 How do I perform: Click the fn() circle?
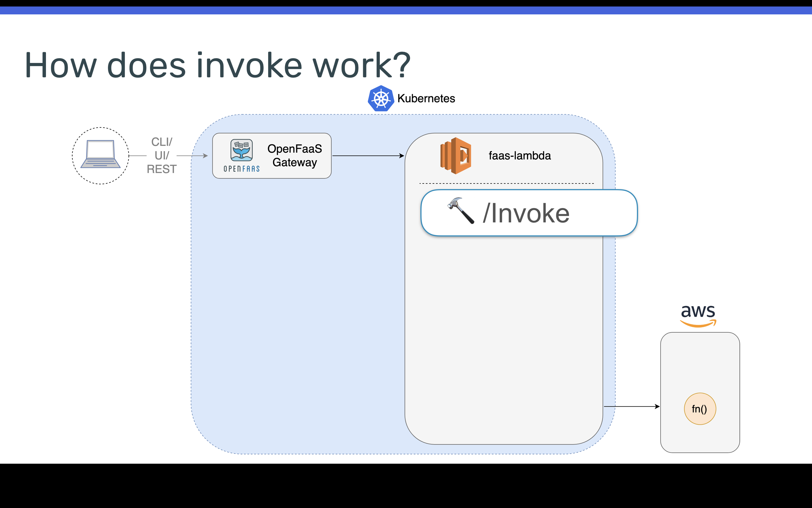700,409
